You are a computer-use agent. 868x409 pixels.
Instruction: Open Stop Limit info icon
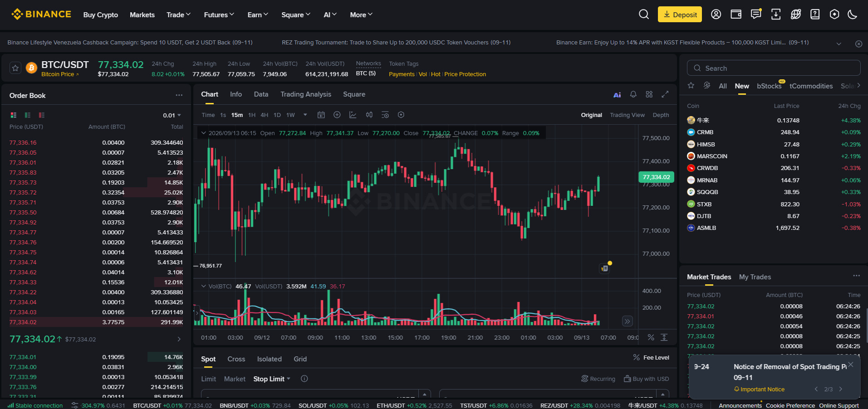tap(304, 379)
